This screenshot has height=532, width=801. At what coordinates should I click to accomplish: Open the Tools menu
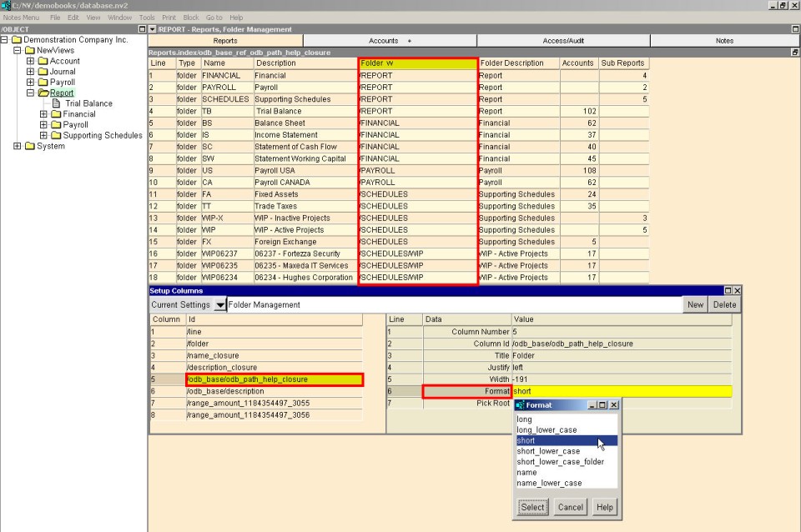tap(147, 18)
